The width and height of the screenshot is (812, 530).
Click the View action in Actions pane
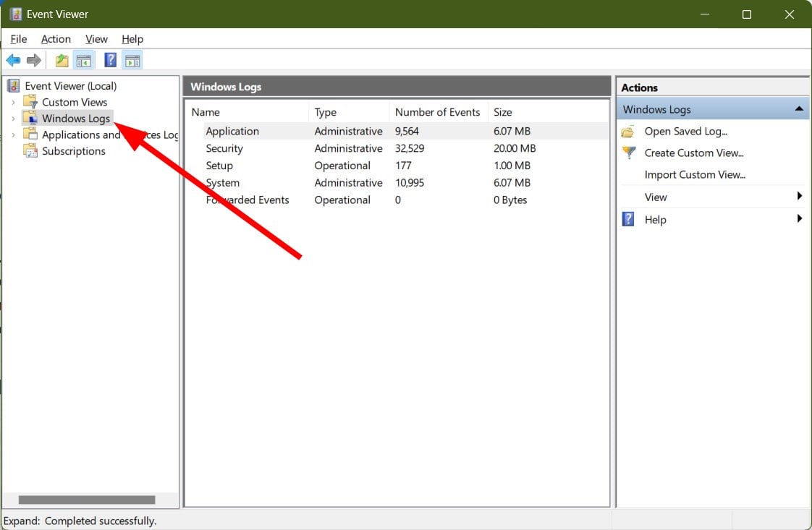(x=656, y=197)
